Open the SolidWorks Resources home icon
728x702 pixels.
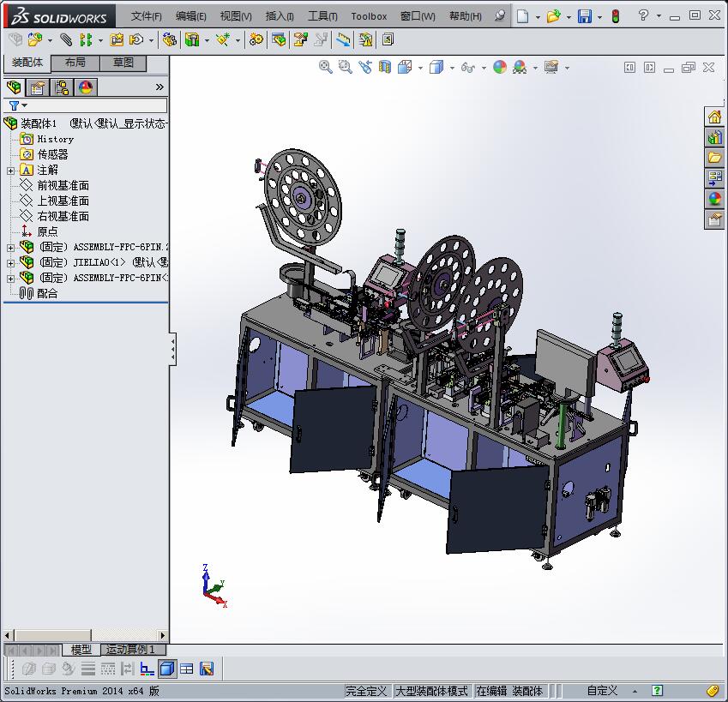coord(714,117)
